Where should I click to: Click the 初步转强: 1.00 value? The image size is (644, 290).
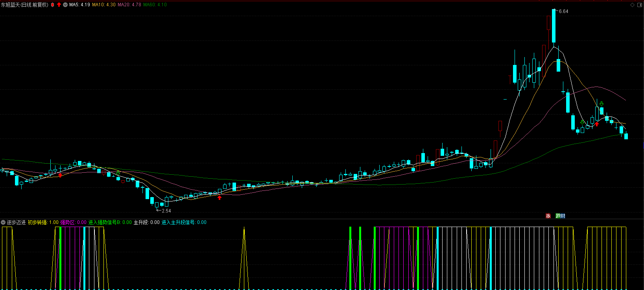coord(43,222)
